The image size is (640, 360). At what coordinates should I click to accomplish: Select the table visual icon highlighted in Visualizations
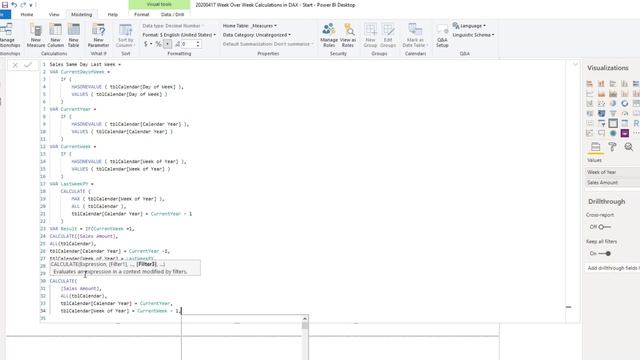coord(613,123)
